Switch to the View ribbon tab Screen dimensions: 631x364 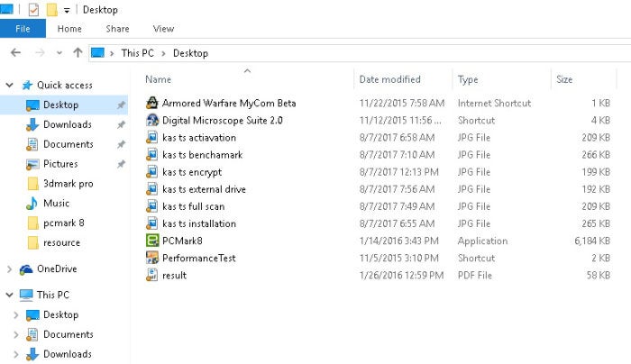[163, 29]
